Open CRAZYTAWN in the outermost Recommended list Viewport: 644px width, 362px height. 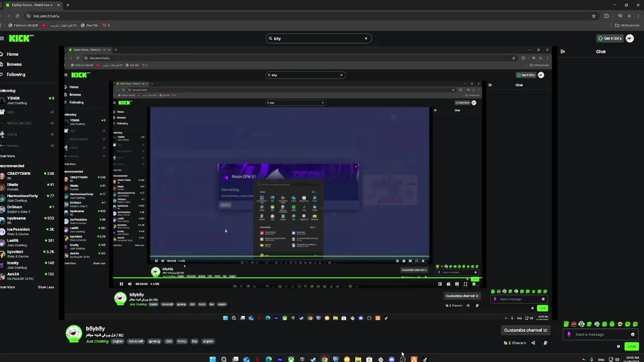point(27,175)
